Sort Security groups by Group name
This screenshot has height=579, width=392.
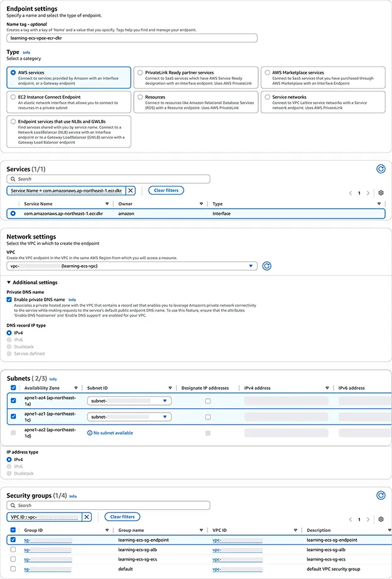pyautogui.click(x=202, y=530)
